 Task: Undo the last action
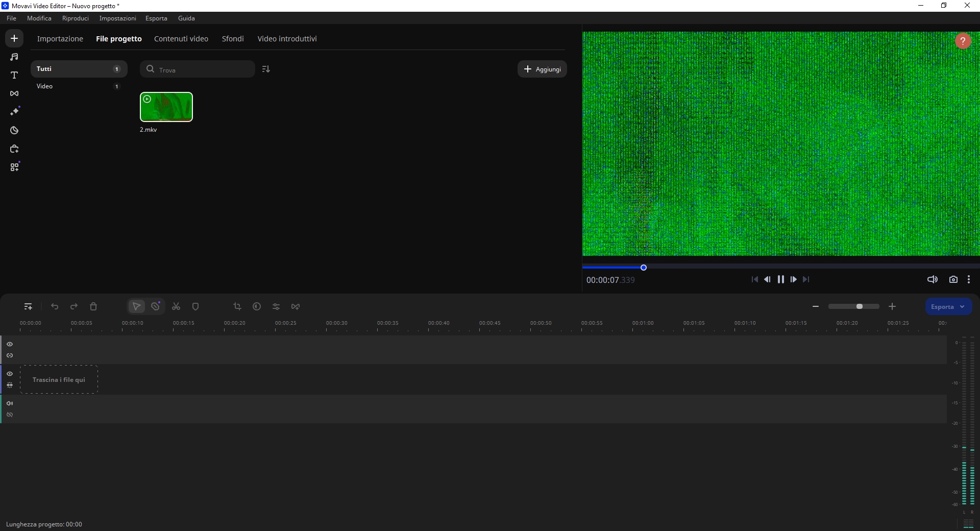pos(55,306)
